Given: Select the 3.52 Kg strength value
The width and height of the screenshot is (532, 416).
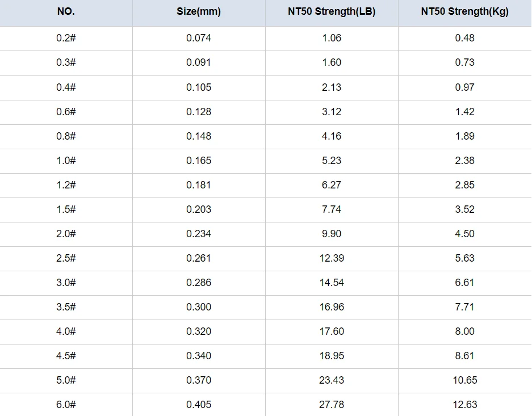Looking at the screenshot, I should coord(464,209).
